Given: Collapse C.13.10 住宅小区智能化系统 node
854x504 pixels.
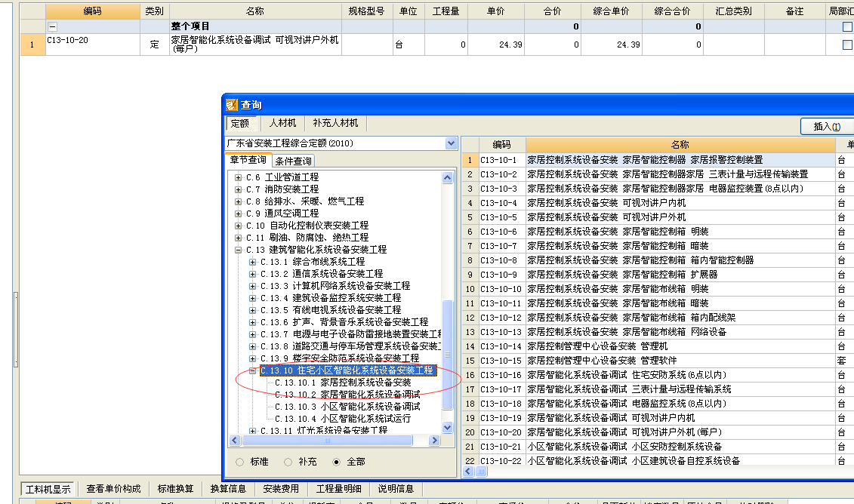Looking at the screenshot, I should (253, 370).
